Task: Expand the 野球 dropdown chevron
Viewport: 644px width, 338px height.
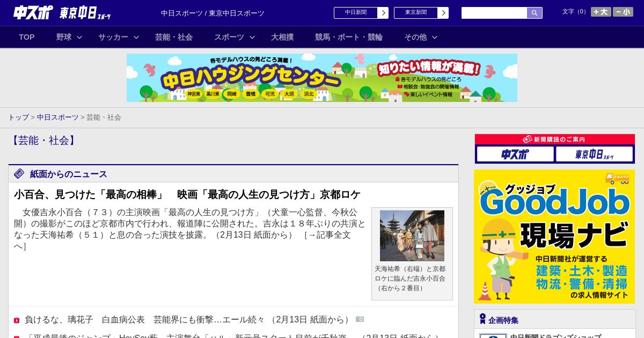Action: (x=79, y=37)
